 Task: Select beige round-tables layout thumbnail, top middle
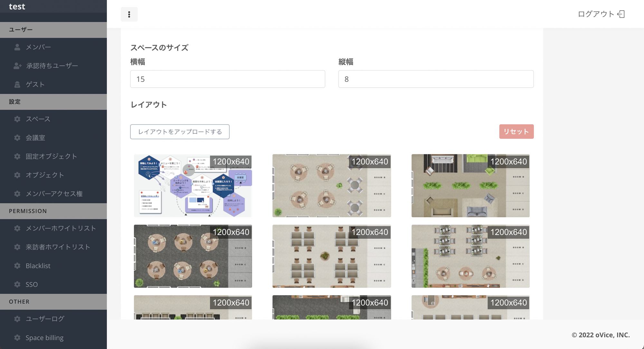click(x=332, y=186)
